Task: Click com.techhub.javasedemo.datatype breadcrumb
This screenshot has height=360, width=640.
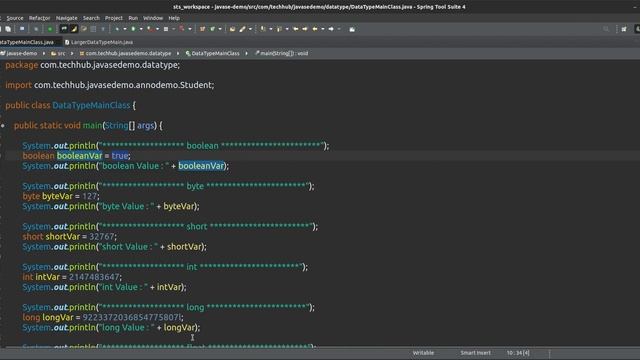Action: pos(125,53)
